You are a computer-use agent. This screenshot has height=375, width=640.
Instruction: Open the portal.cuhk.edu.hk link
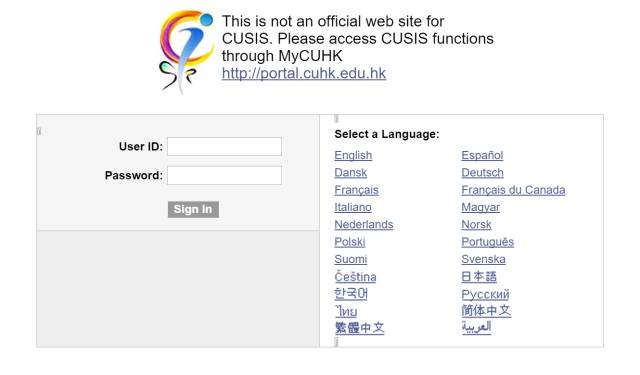pyautogui.click(x=304, y=73)
